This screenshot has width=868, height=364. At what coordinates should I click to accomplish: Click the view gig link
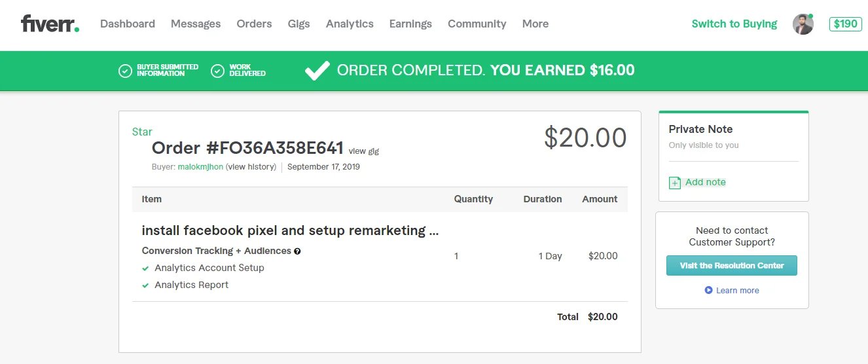pos(363,151)
